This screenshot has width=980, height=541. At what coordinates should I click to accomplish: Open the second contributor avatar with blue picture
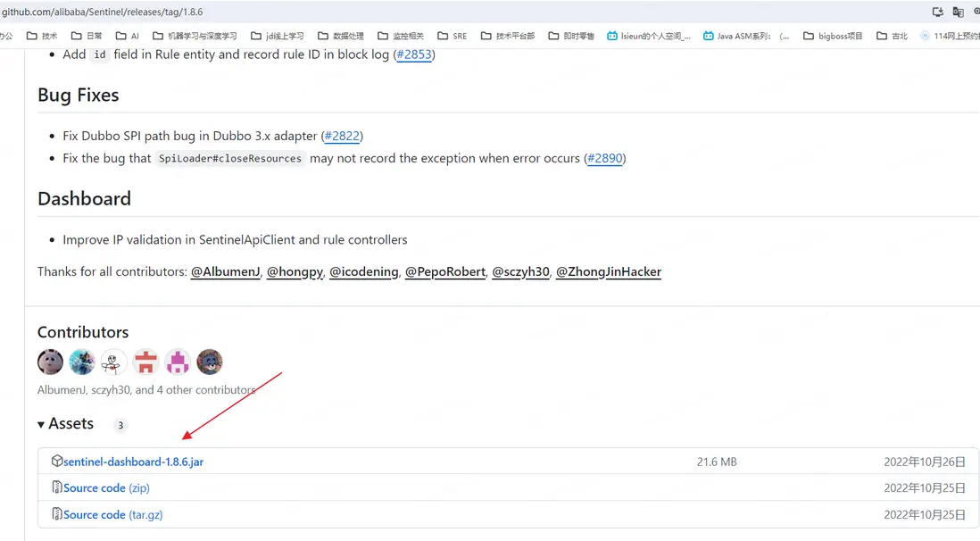(82, 362)
